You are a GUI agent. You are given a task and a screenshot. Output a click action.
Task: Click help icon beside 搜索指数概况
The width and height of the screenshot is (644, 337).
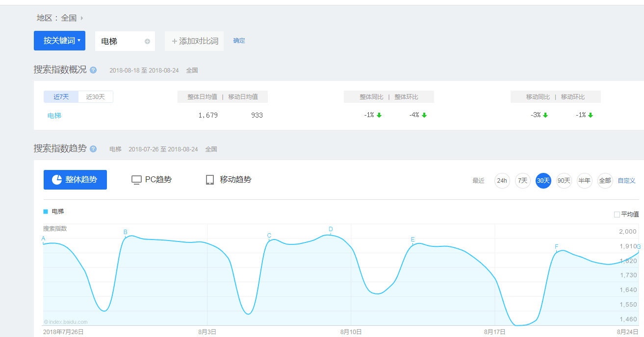(x=93, y=70)
